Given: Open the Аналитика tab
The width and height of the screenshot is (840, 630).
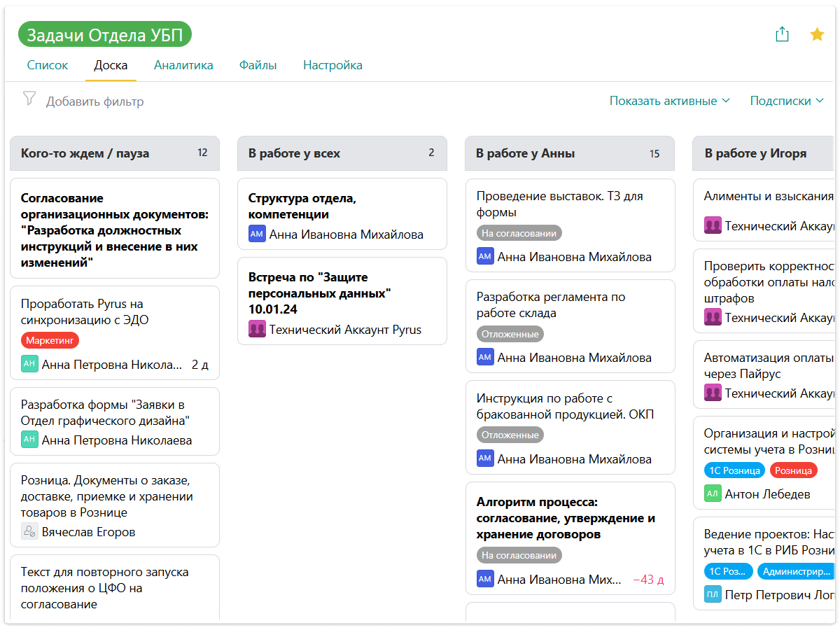Looking at the screenshot, I should point(183,65).
